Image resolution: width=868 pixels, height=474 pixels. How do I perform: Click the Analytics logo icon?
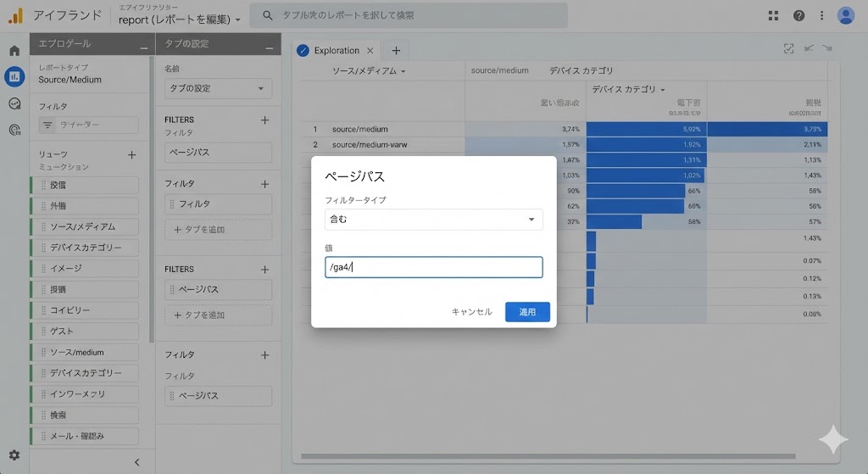pyautogui.click(x=15, y=15)
